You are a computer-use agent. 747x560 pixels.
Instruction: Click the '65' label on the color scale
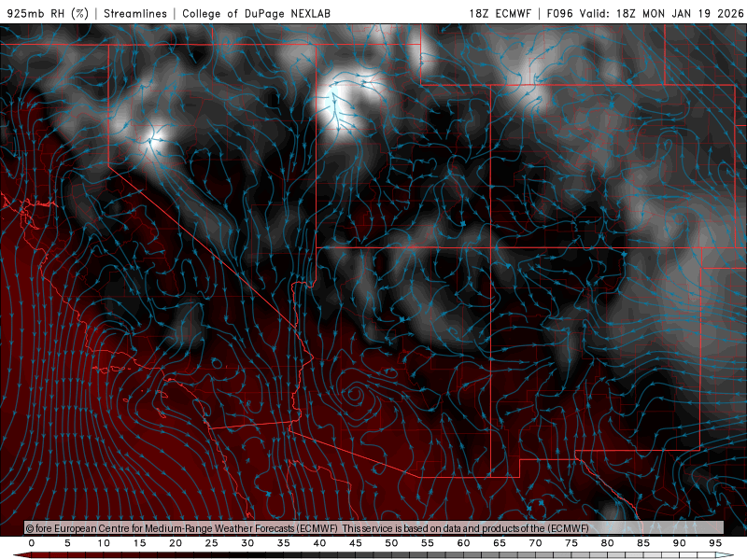[x=500, y=543]
